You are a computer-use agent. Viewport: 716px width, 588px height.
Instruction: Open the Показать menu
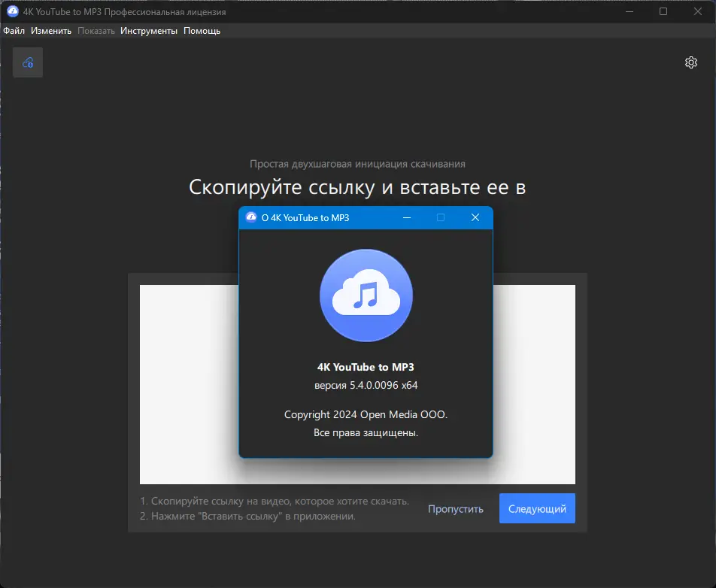[x=96, y=31]
